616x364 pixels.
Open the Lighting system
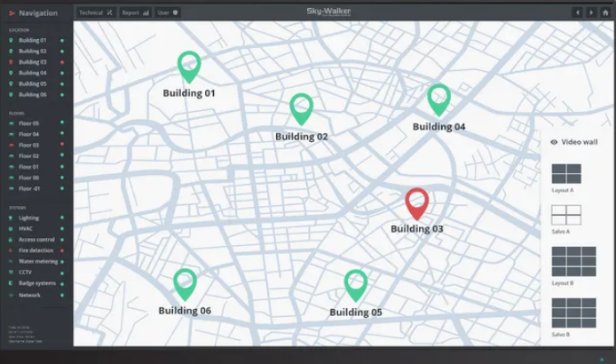point(36,218)
